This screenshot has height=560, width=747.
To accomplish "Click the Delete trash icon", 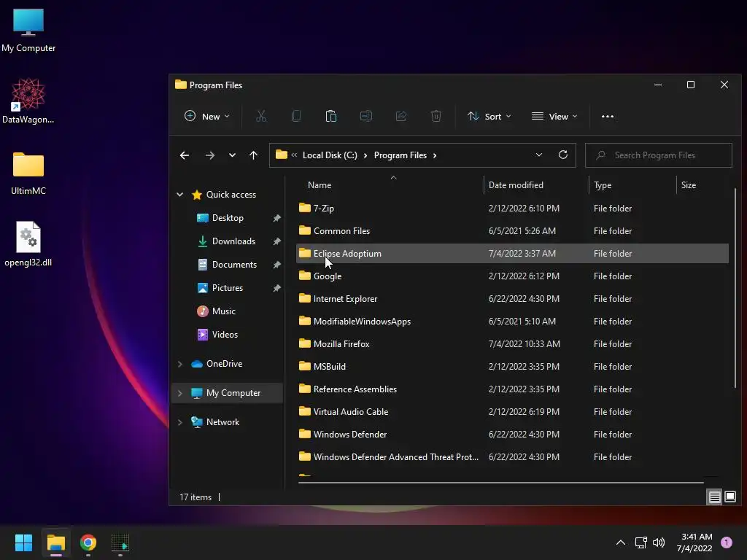I will [x=436, y=116].
